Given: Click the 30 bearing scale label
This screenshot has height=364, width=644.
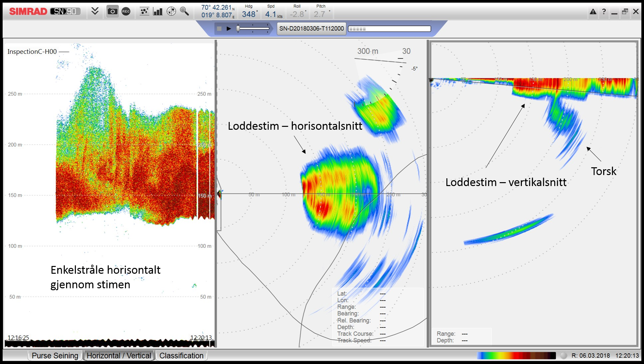Looking at the screenshot, I should click(x=406, y=51).
